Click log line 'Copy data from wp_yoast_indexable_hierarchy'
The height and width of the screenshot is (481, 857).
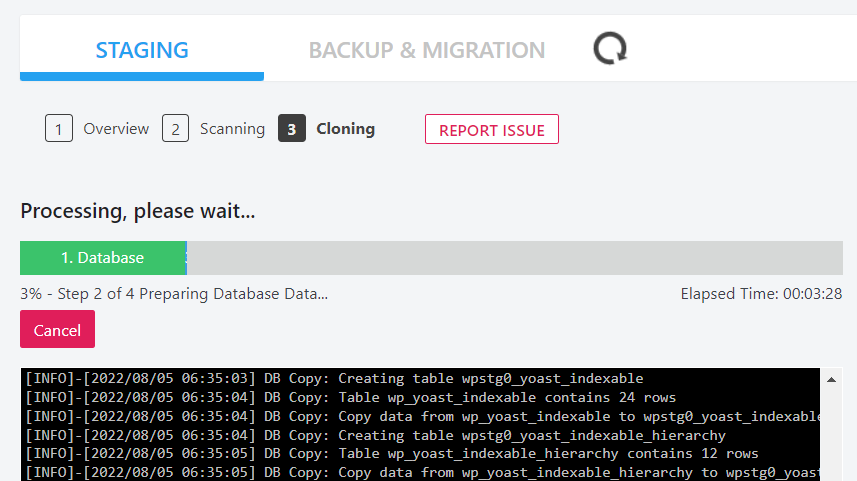(422, 472)
